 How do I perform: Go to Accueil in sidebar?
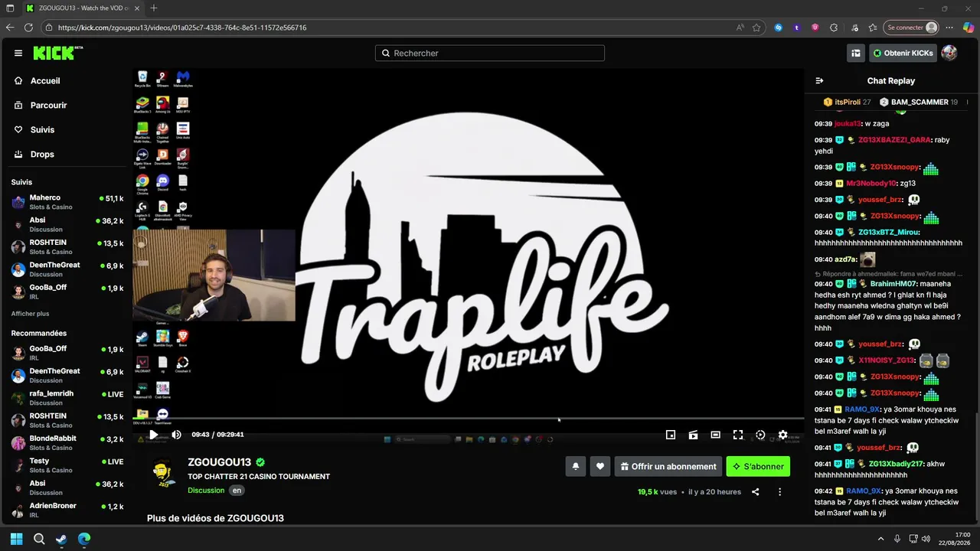pos(45,80)
